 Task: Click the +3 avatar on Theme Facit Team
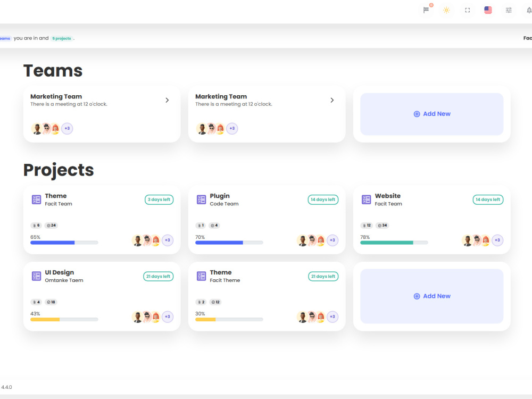click(168, 240)
